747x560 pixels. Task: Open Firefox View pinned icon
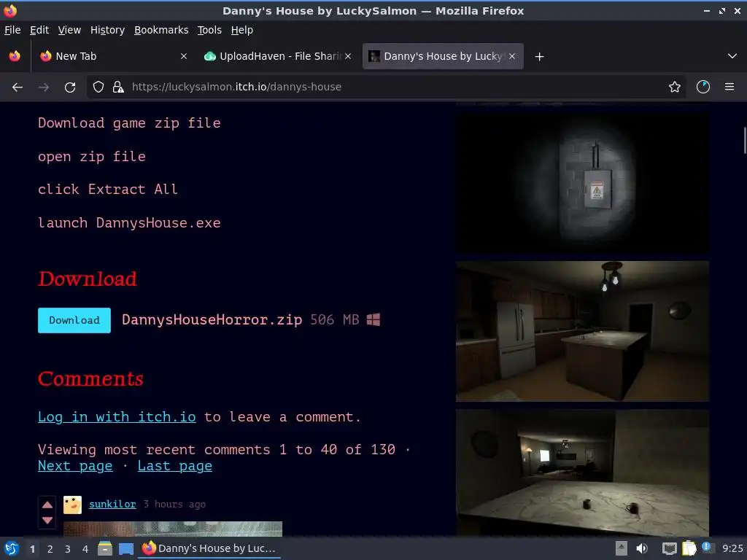pos(15,56)
